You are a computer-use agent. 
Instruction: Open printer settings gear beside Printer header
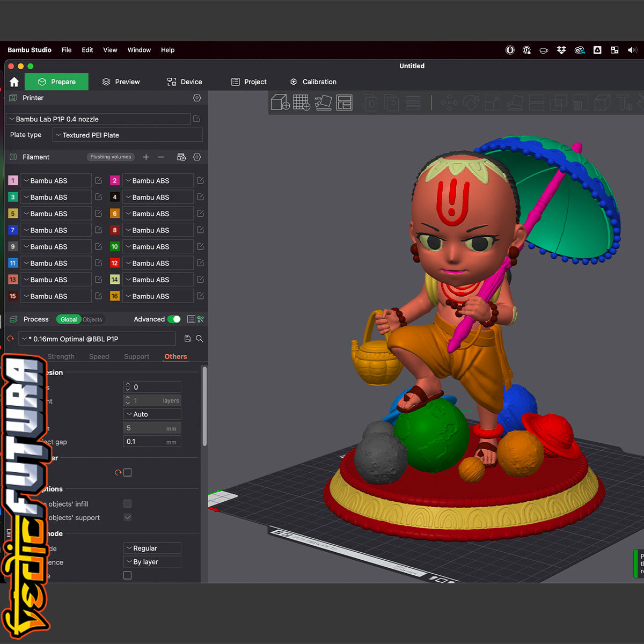(197, 98)
